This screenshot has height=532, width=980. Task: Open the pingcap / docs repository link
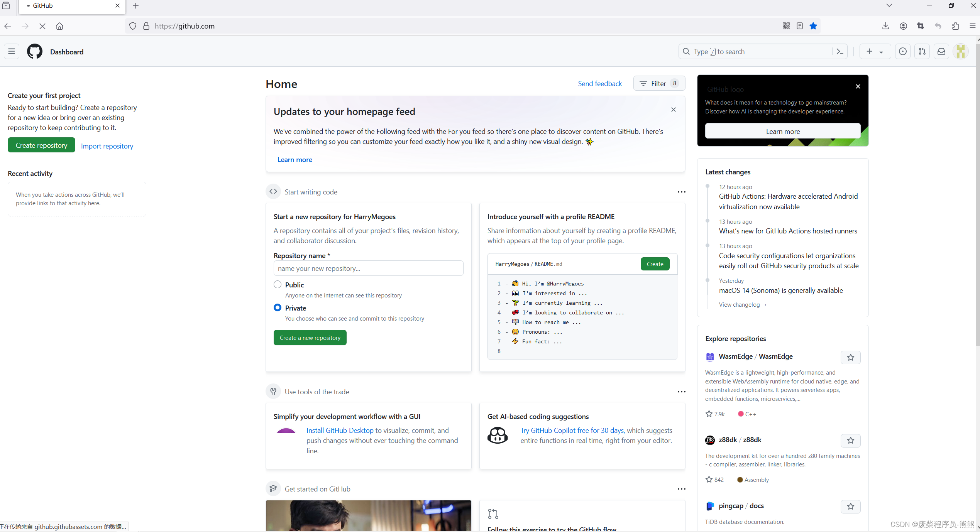[x=741, y=505]
